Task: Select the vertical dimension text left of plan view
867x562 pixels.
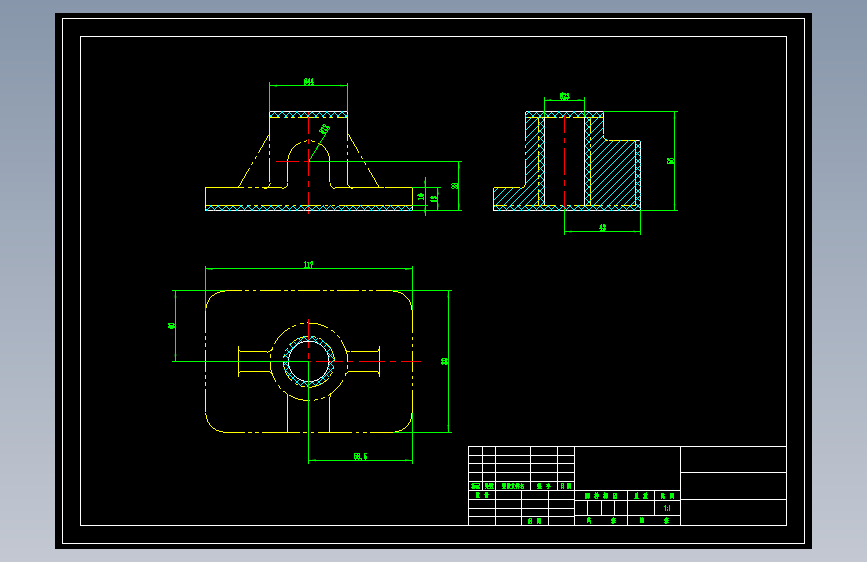Action: (x=171, y=326)
